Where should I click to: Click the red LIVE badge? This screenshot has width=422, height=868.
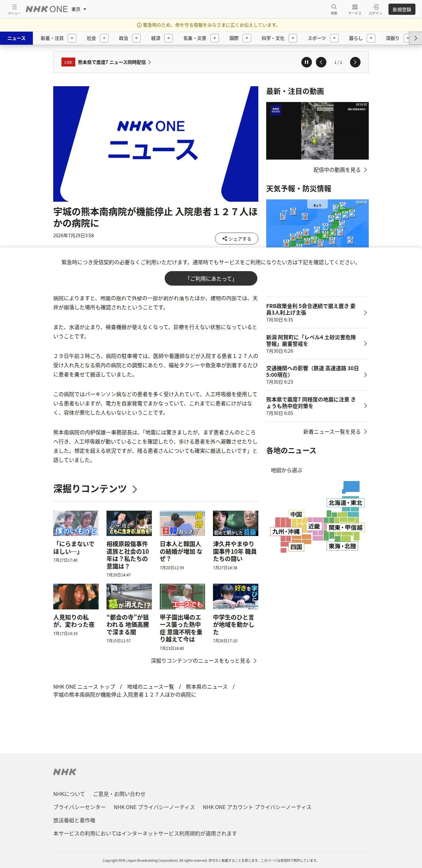pyautogui.click(x=68, y=62)
